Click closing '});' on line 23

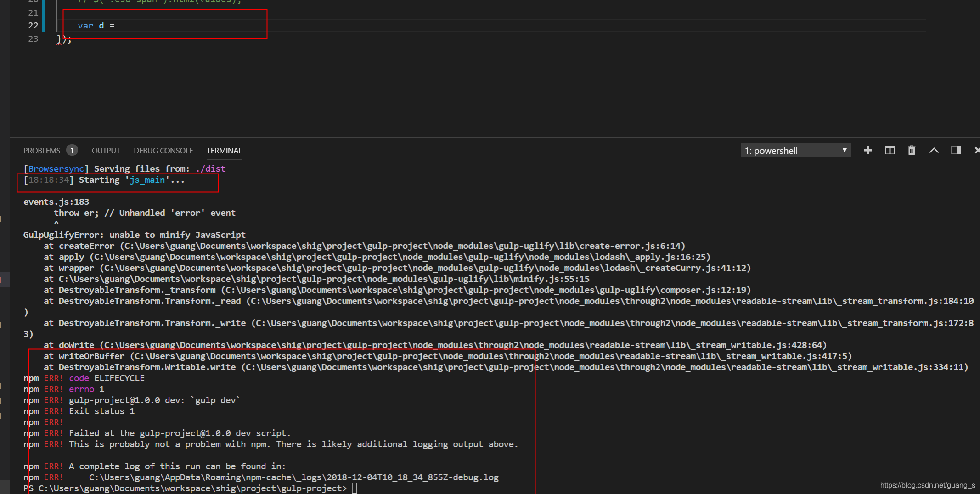pyautogui.click(x=64, y=39)
